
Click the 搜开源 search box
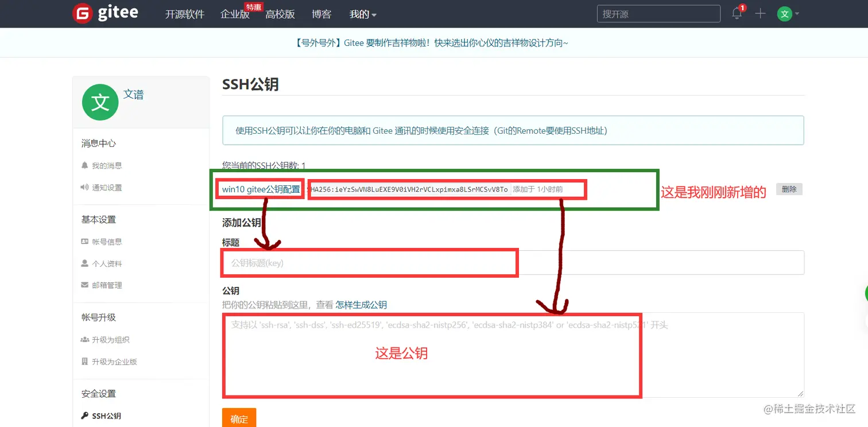point(658,14)
